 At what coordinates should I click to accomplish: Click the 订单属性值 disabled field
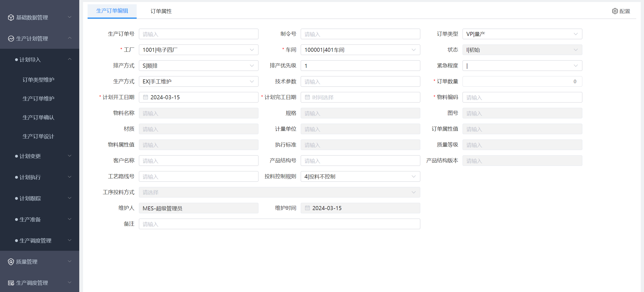(x=522, y=129)
